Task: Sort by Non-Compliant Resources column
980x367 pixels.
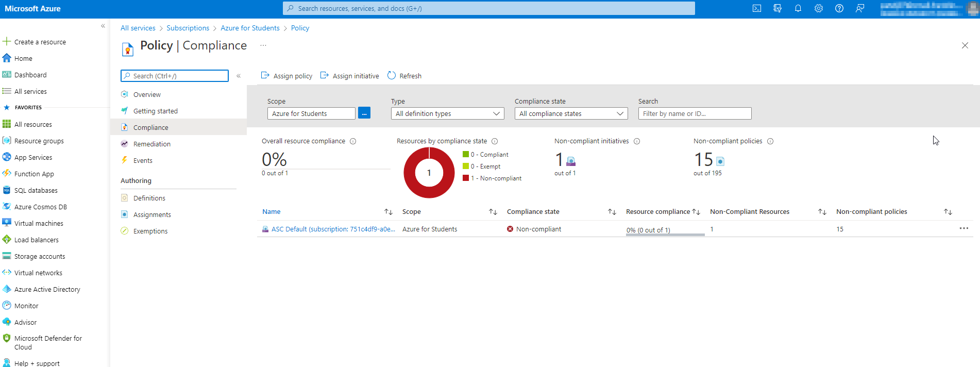Action: pyautogui.click(x=822, y=212)
